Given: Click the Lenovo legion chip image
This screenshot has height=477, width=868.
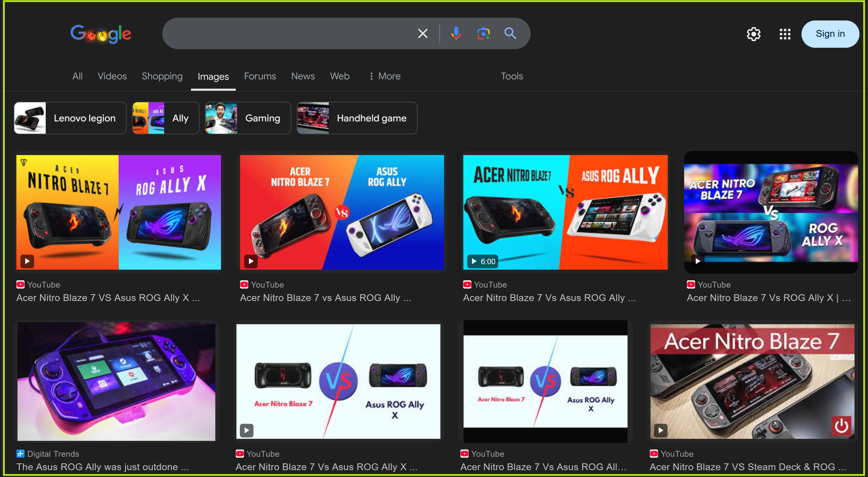Looking at the screenshot, I should click(x=30, y=118).
